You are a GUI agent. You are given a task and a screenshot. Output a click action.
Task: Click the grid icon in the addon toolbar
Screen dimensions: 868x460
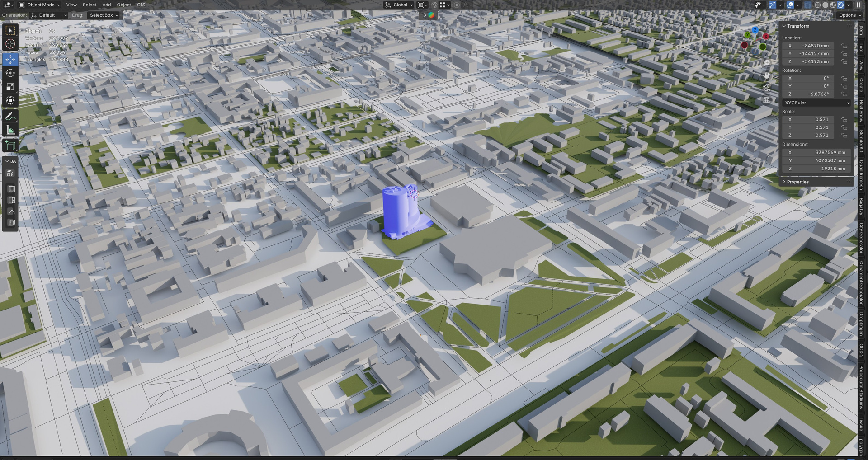pyautogui.click(x=12, y=189)
